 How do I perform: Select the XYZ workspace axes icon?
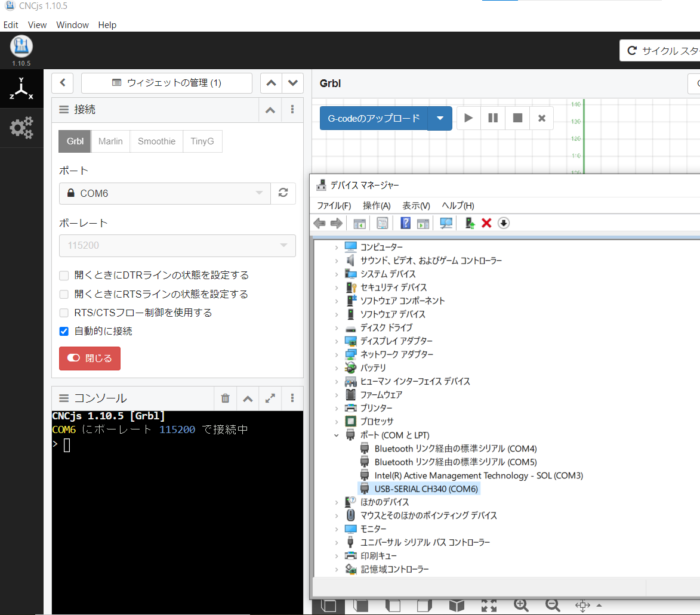pos(21,89)
